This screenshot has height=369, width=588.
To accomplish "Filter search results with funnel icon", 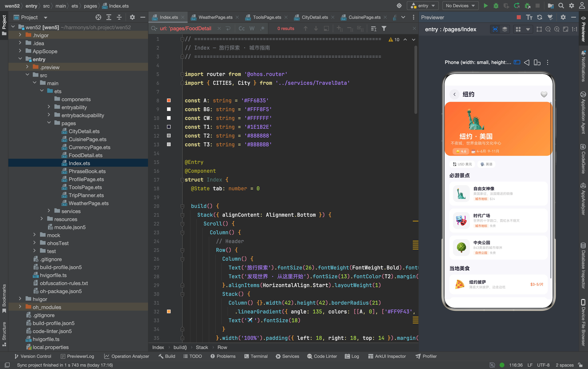I will pos(384,29).
